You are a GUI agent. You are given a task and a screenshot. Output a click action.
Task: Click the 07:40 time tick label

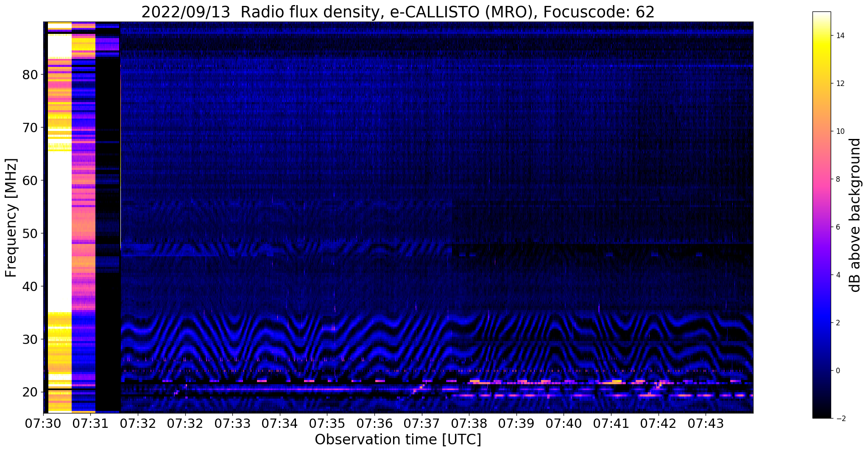tap(564, 423)
